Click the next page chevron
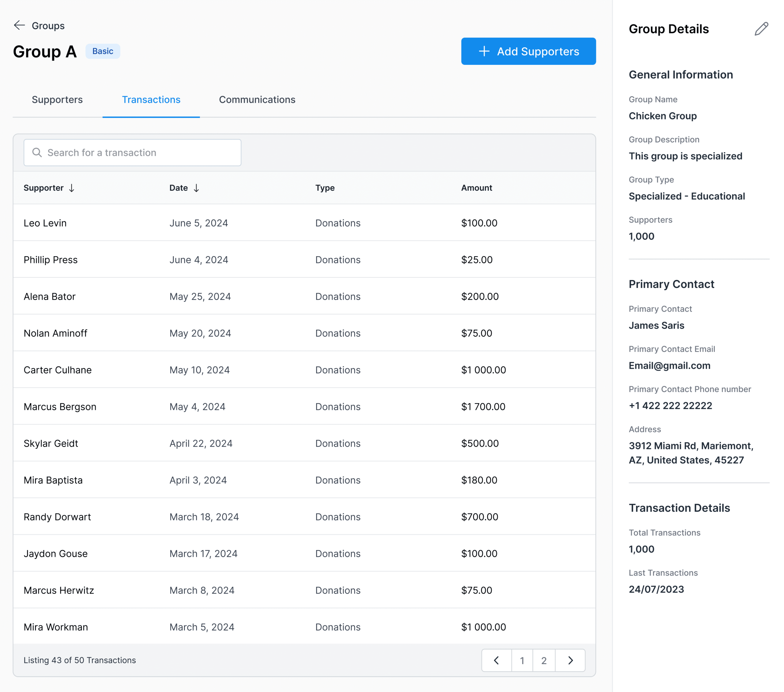Image resolution: width=784 pixels, height=692 pixels. 570,660
